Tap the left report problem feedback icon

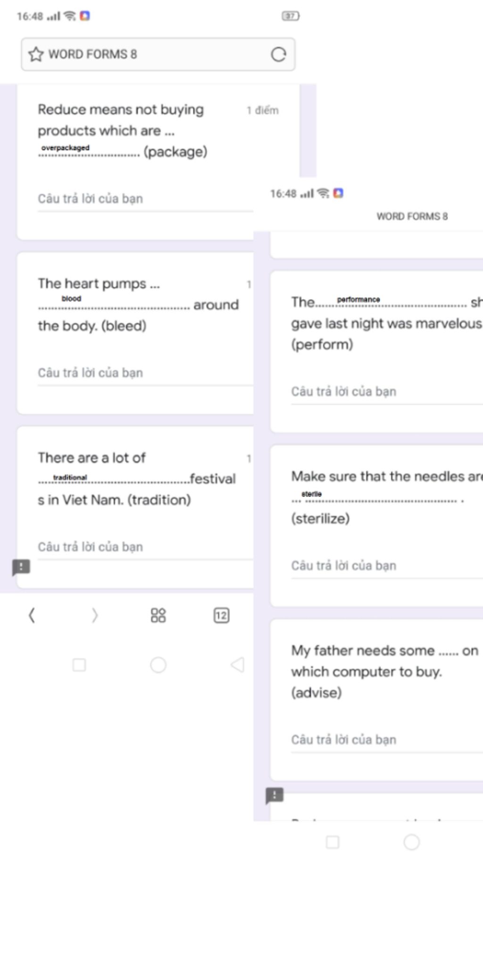[21, 567]
